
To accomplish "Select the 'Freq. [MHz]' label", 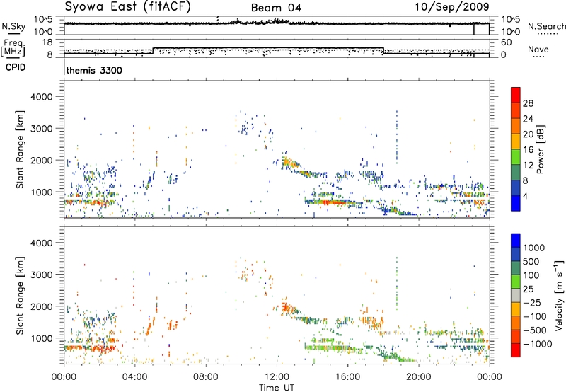I will pyautogui.click(x=13, y=47).
